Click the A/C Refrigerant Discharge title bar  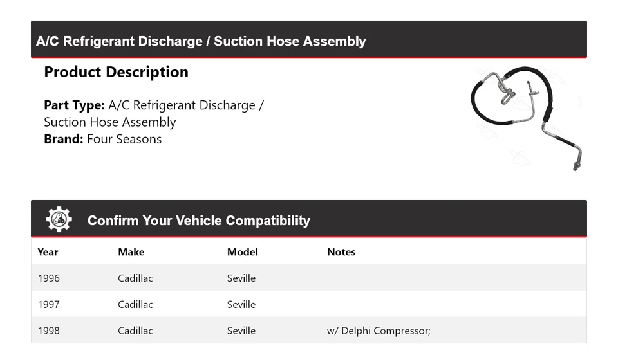201,41
